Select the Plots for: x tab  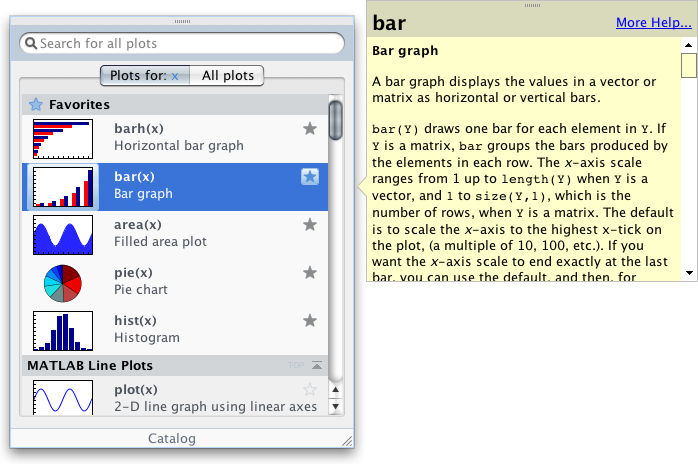pos(145,75)
